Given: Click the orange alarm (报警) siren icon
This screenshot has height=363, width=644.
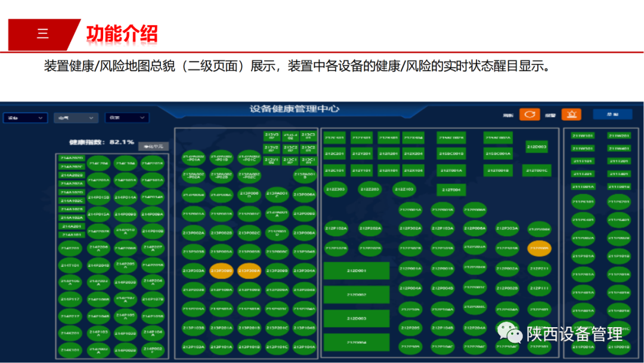Looking at the screenshot, I should (571, 114).
